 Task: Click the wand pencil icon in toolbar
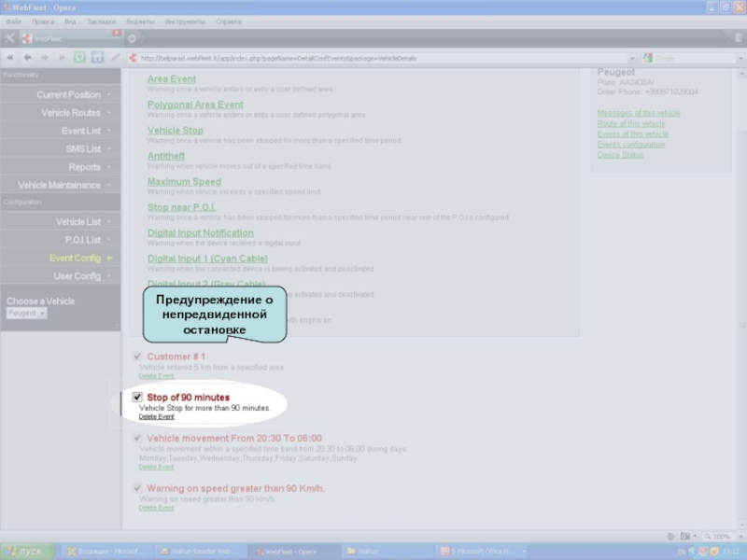click(115, 58)
